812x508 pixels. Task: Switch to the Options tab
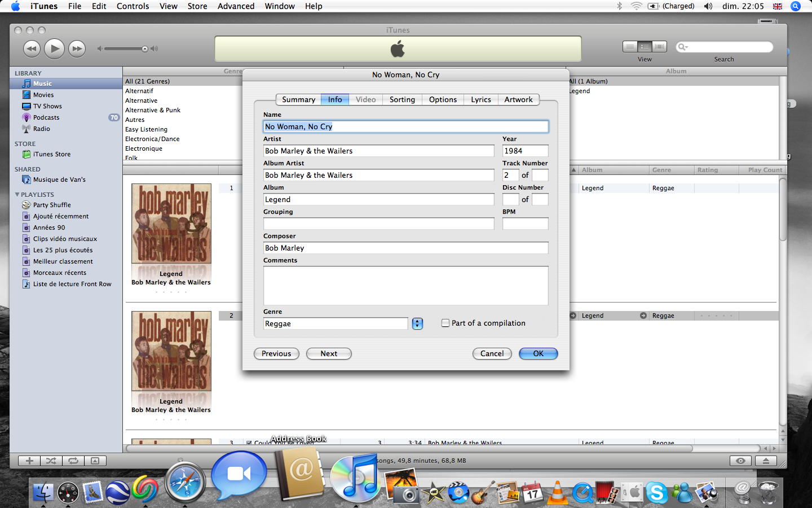pyautogui.click(x=443, y=99)
